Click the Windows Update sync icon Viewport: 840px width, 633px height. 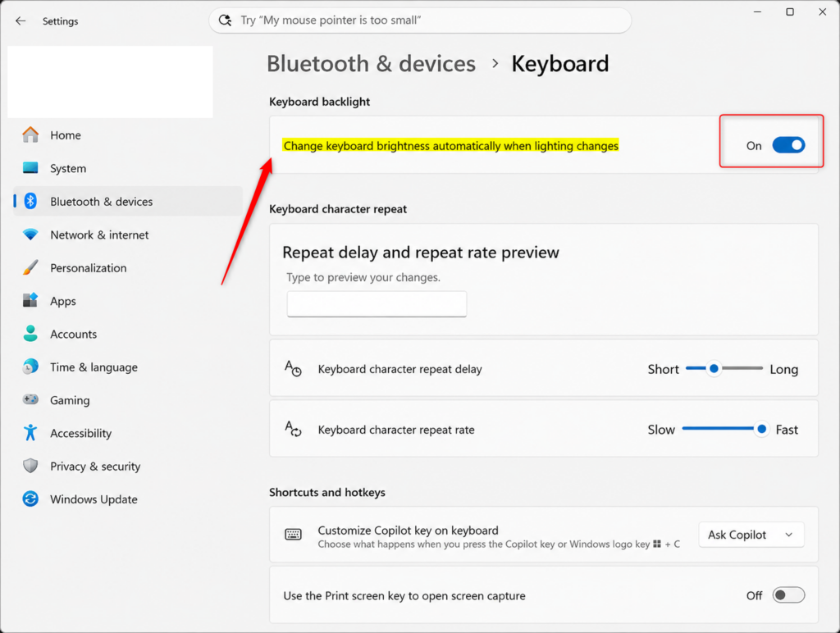[x=30, y=499]
